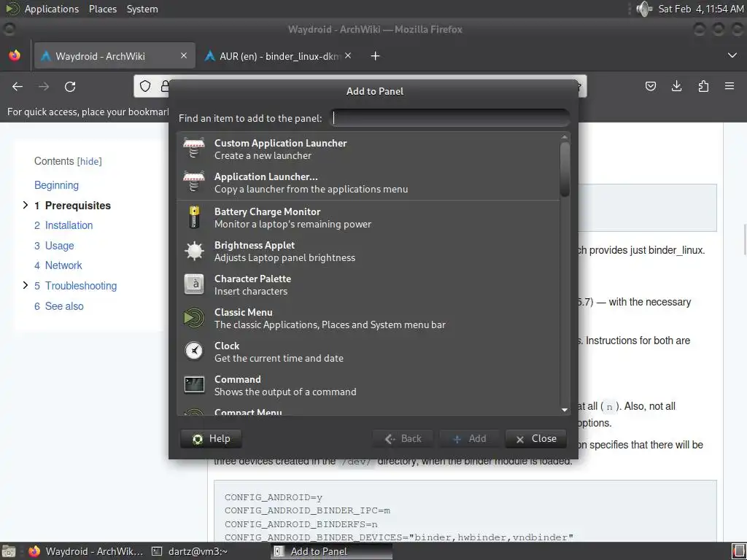Focus the find item search field
The image size is (747, 560).
coord(449,117)
